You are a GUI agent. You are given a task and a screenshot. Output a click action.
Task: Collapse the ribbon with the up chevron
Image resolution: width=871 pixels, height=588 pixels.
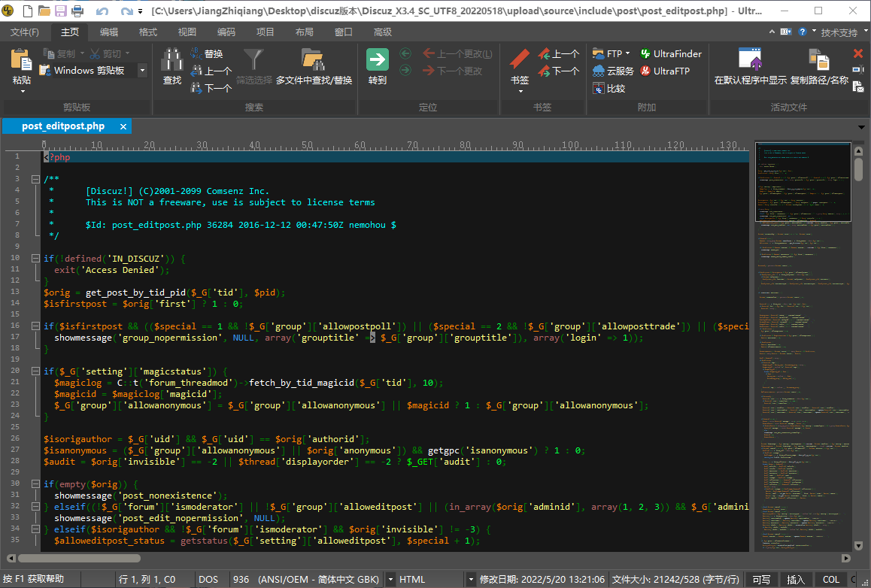(x=772, y=32)
